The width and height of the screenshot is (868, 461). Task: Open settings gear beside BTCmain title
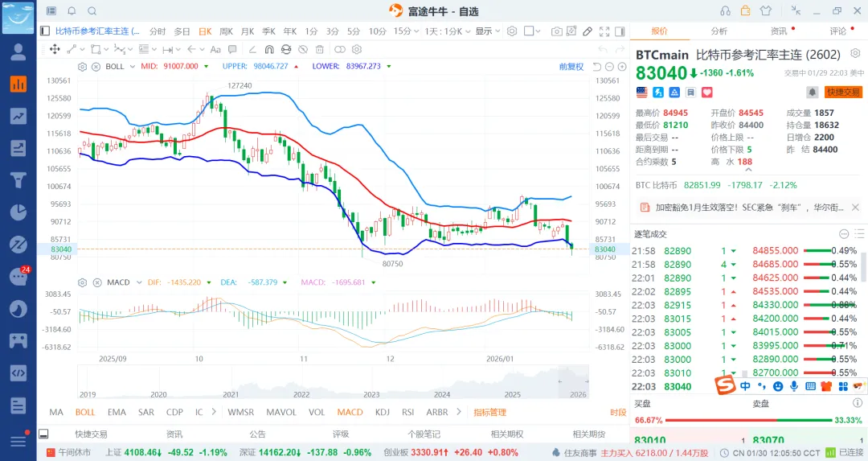click(855, 55)
